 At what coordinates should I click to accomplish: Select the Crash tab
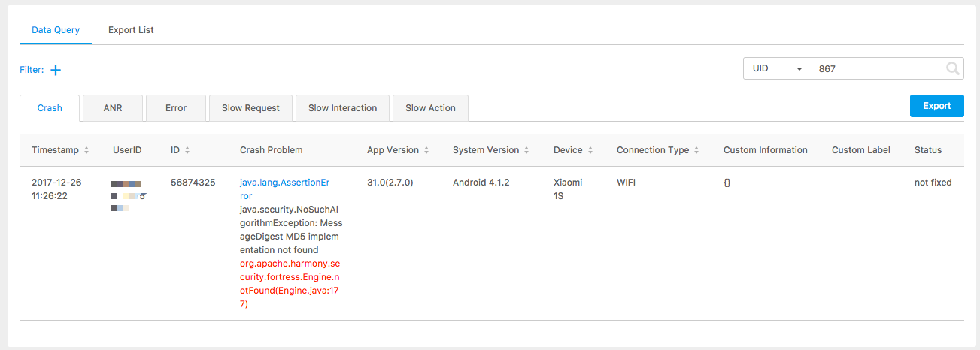pos(50,108)
